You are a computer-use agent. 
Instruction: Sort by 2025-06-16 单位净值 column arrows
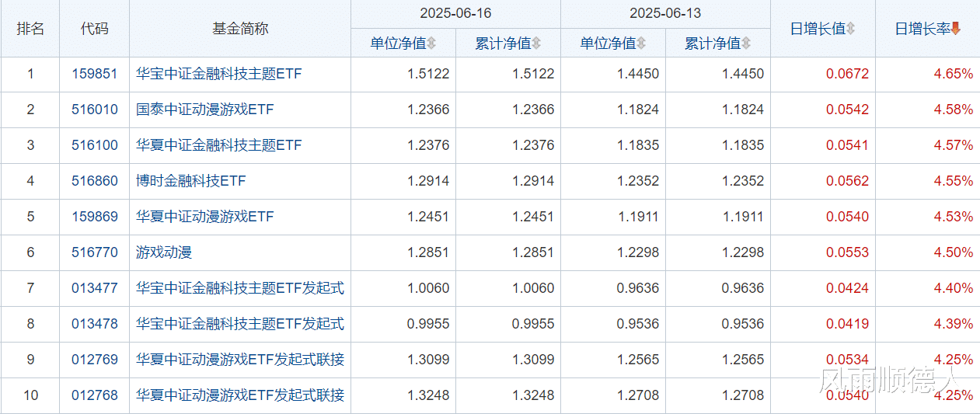click(431, 43)
